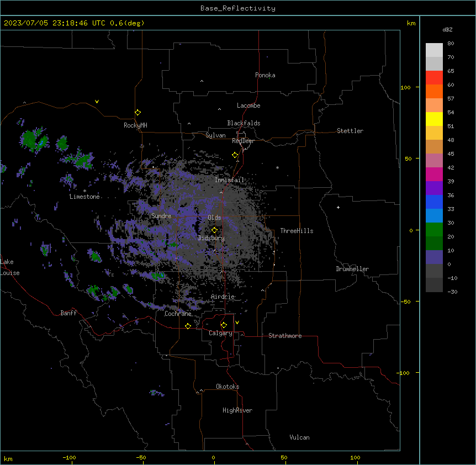Click the Strathmore label
The image size is (476, 465).
285,336
